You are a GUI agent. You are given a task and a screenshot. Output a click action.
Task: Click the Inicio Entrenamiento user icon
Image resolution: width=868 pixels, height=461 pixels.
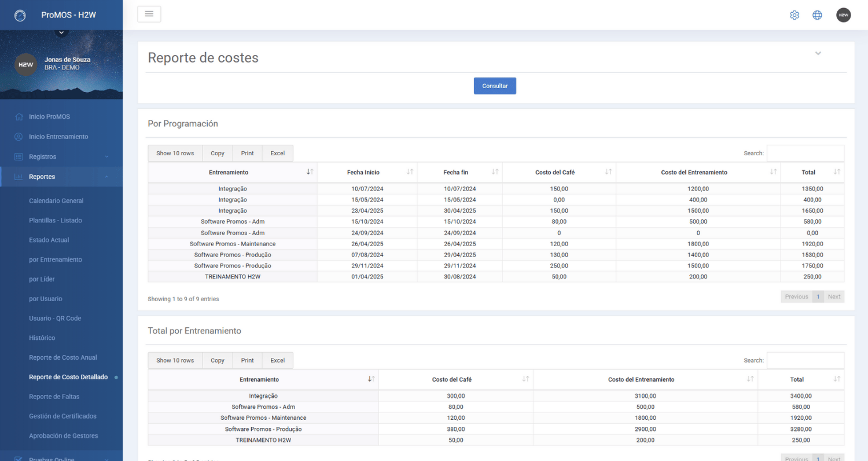pyautogui.click(x=19, y=137)
